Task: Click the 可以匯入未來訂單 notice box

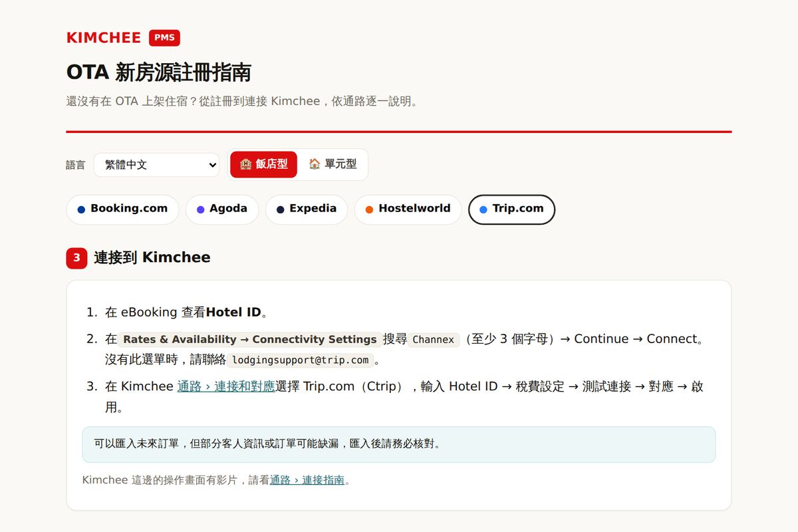Action: [x=399, y=444]
